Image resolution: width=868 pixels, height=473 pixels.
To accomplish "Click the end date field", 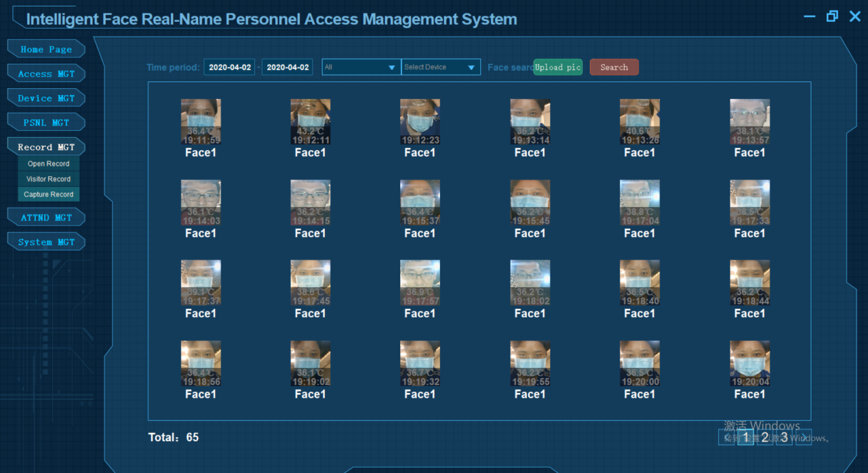I will pyautogui.click(x=288, y=67).
